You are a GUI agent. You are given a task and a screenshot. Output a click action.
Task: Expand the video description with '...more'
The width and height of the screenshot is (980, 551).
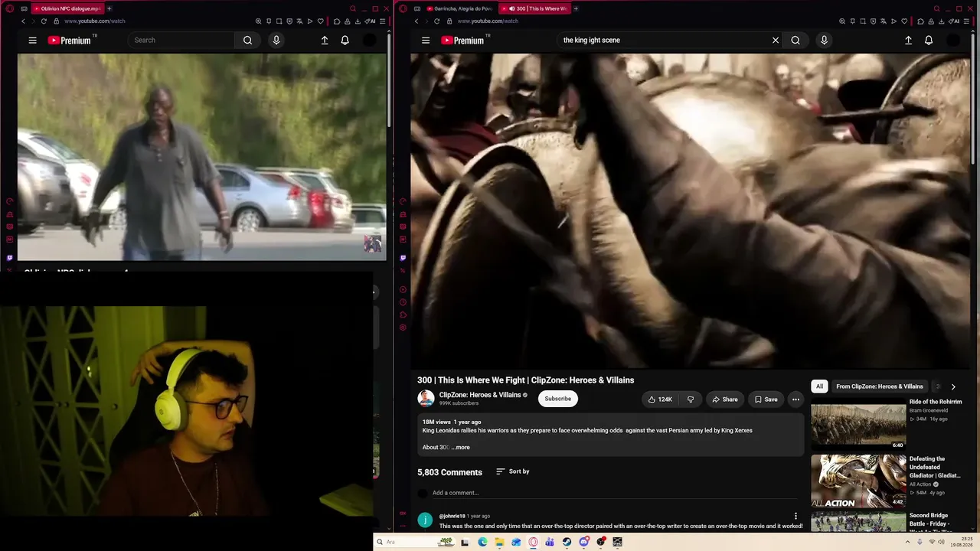pyautogui.click(x=461, y=448)
